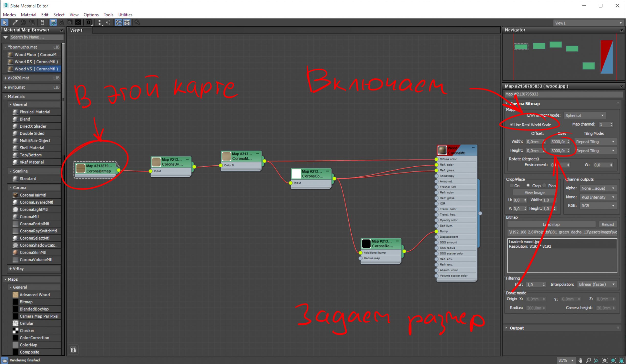Activate the Select tool arrow icon
This screenshot has height=364, width=626.
click(x=4, y=22)
